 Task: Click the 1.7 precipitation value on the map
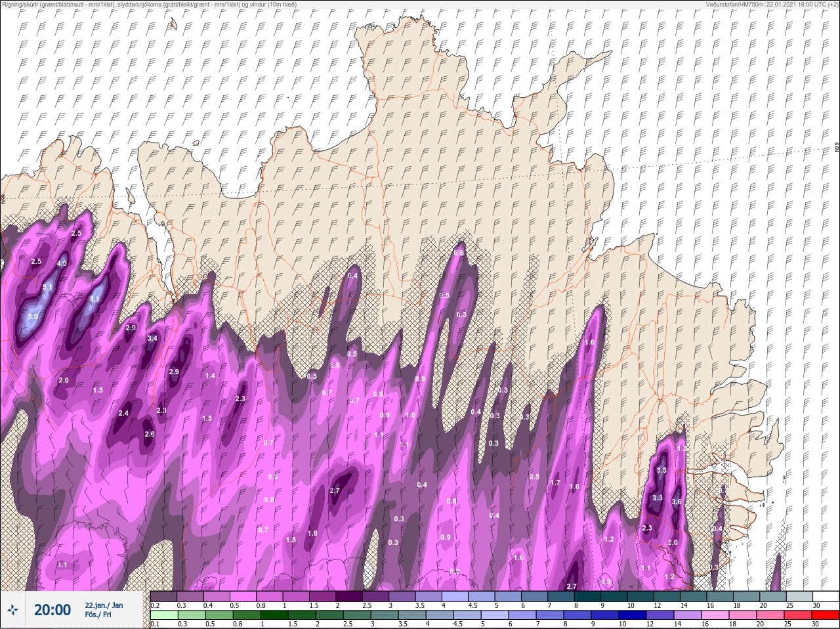click(x=555, y=483)
